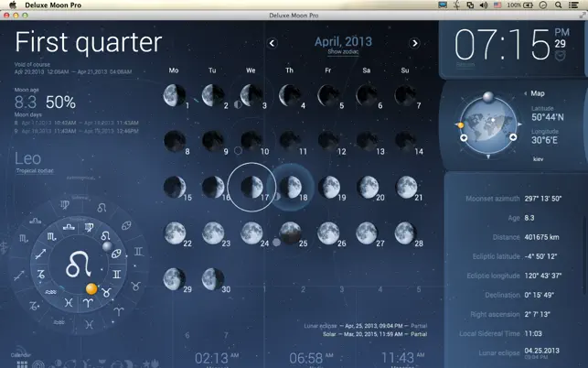Click the Leo symbol in zodiac wheel center
Screen dimensions: 588x368
tap(79, 265)
